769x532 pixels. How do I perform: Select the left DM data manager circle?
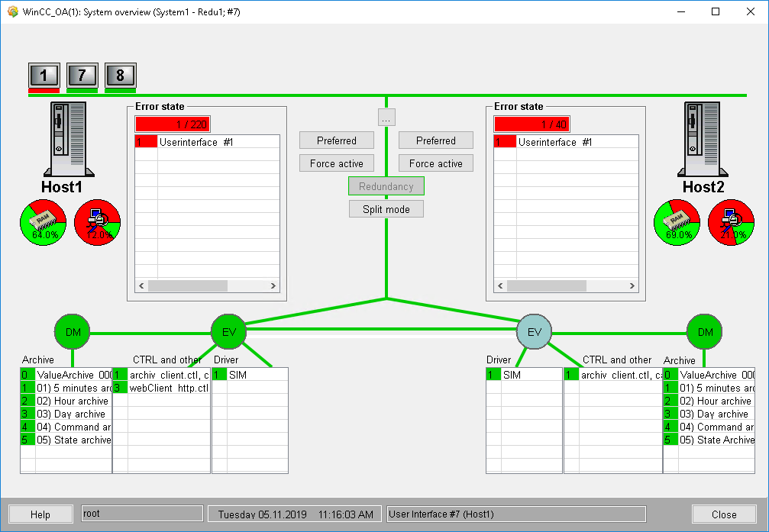[x=73, y=331]
